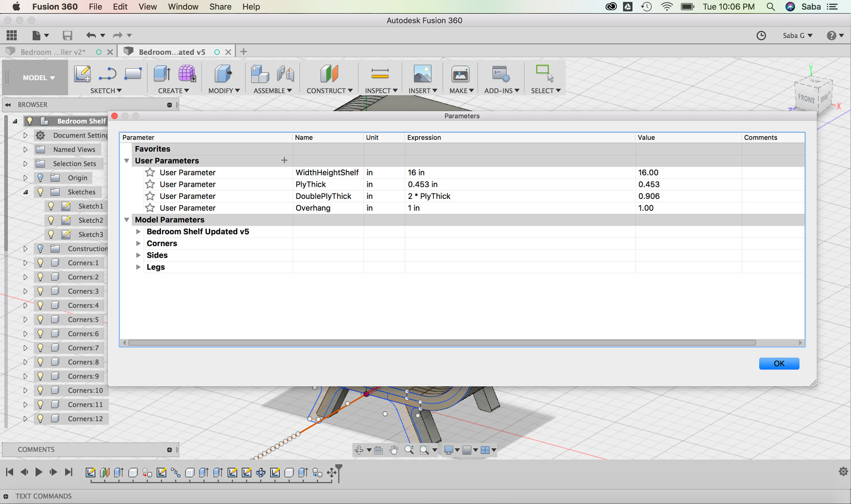Click the Create Sketch icon

tap(82, 74)
